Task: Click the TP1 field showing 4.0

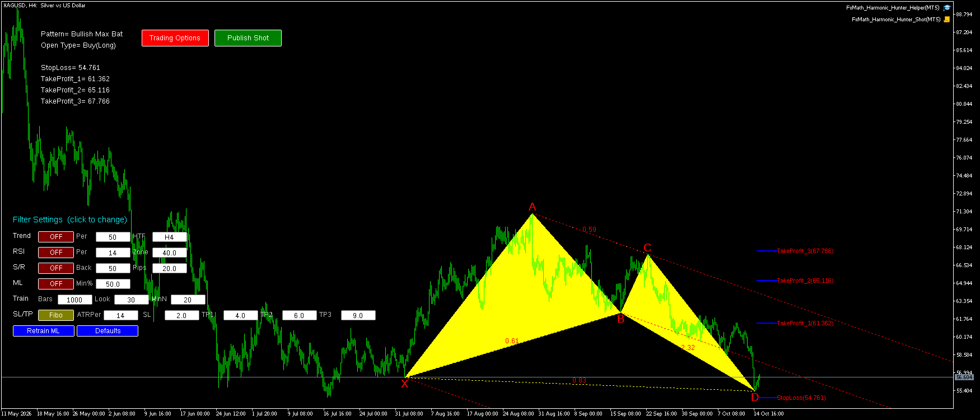Action: [240, 315]
